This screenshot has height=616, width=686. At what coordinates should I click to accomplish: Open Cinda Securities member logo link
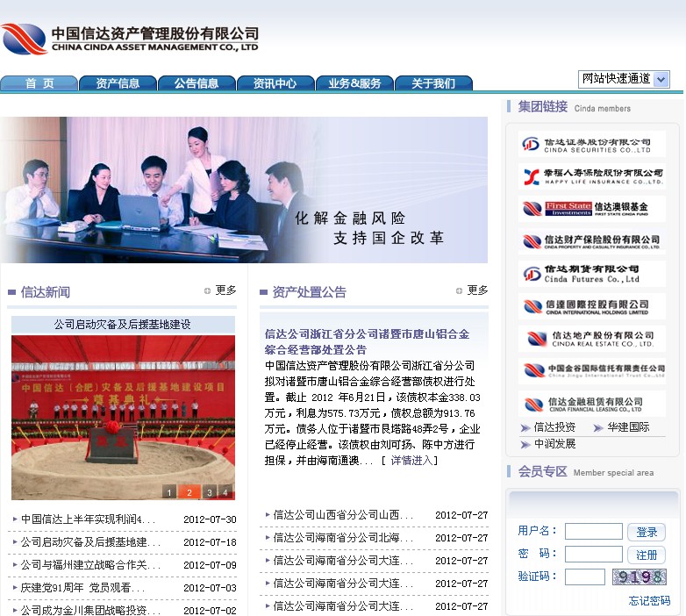click(591, 144)
